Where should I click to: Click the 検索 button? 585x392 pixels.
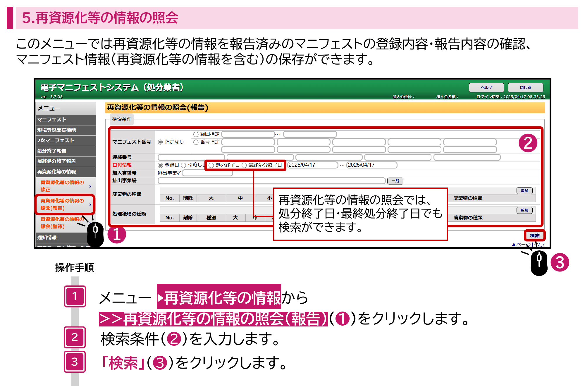(x=535, y=235)
